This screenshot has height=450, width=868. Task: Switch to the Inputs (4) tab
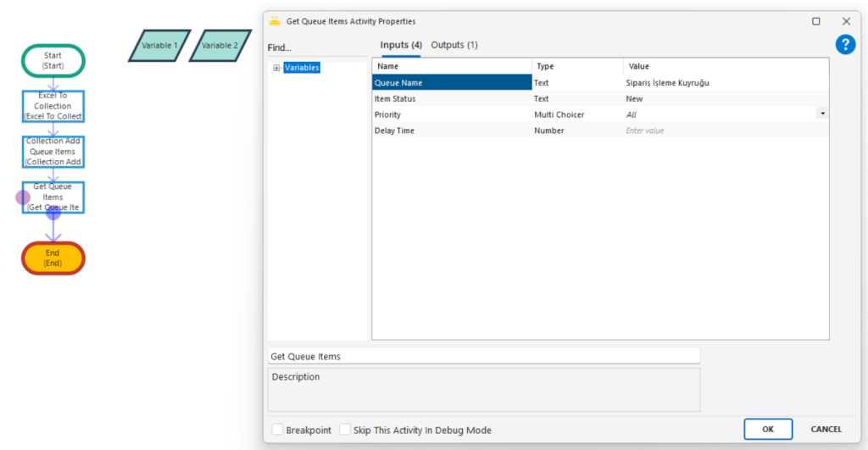click(x=401, y=45)
